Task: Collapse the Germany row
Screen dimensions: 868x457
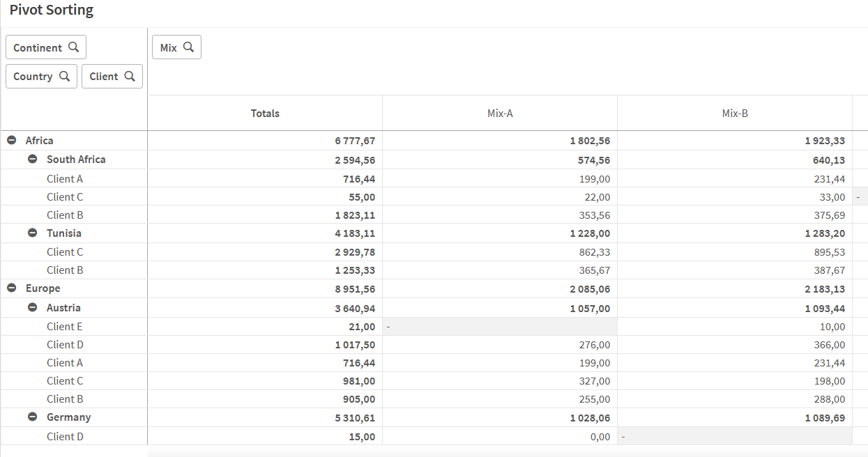Action: point(33,417)
